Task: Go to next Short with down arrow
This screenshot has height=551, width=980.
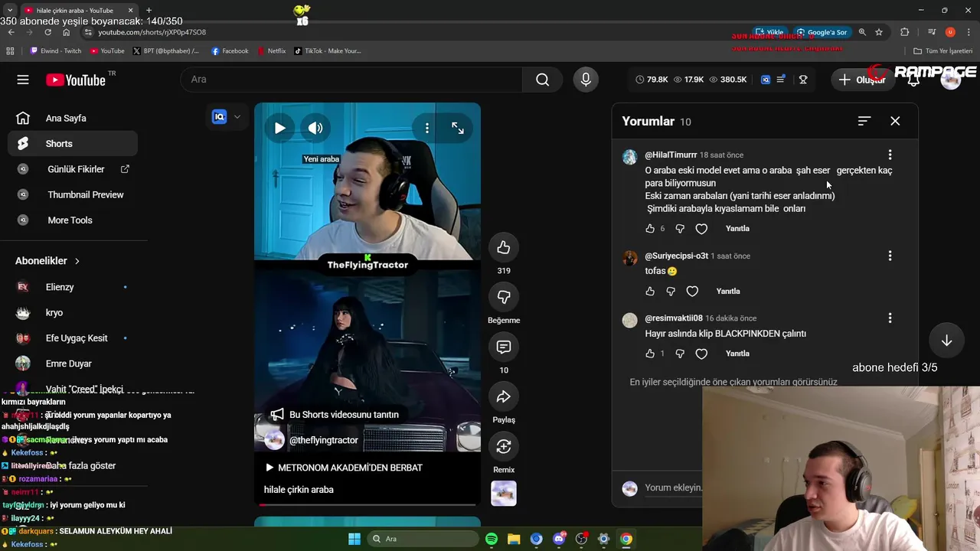Action: click(946, 341)
